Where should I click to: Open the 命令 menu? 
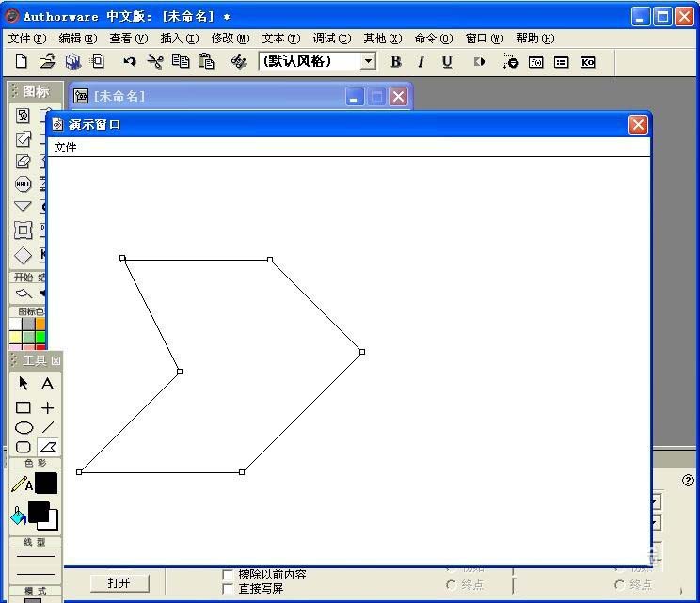(434, 39)
